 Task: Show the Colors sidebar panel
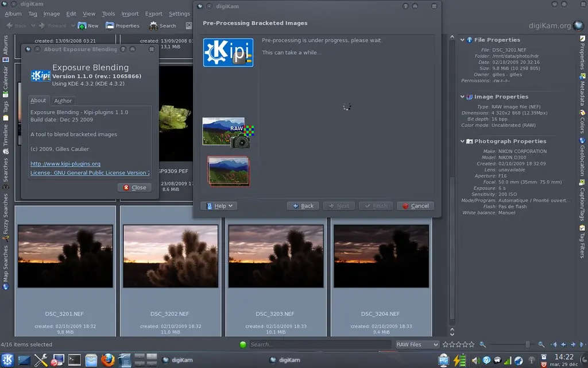582,121
